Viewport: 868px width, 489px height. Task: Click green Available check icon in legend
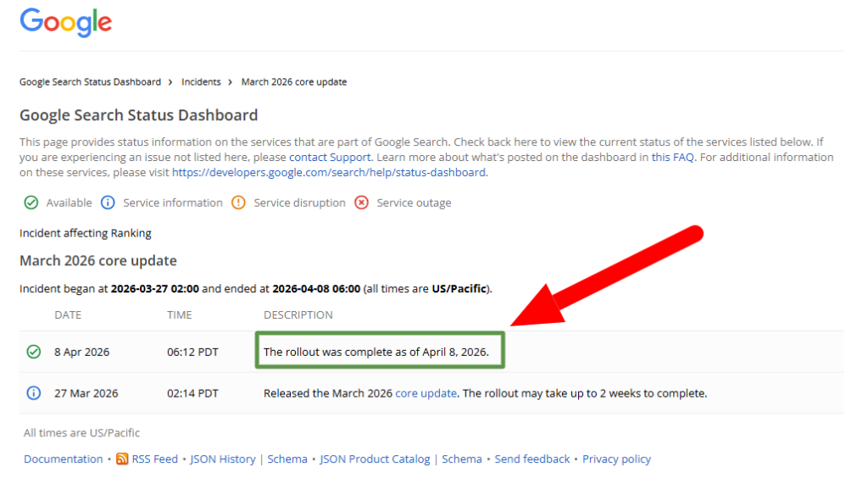pyautogui.click(x=31, y=203)
